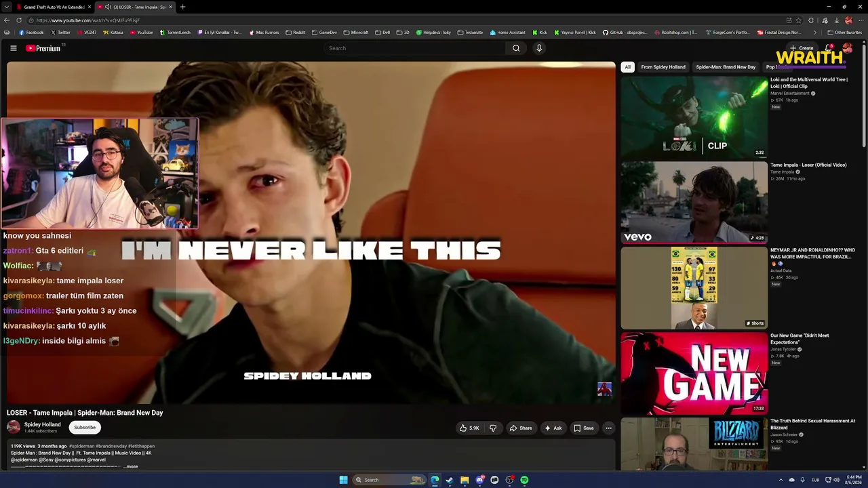Open Spidey Holland channel avatar

[x=14, y=427]
